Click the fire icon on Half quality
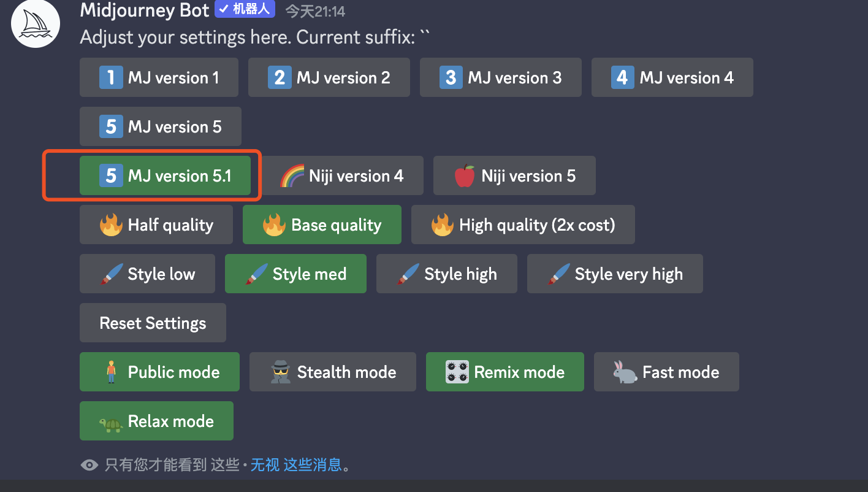The width and height of the screenshot is (868, 492). [x=110, y=225]
